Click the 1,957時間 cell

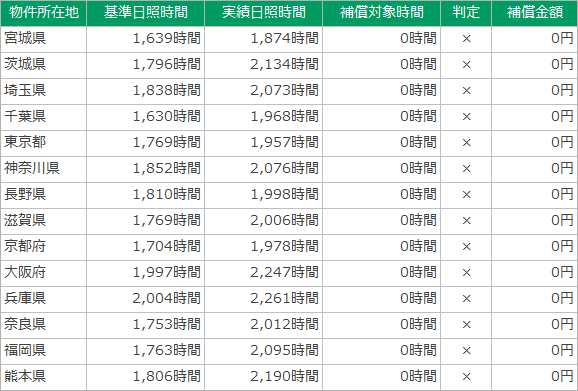(264, 143)
